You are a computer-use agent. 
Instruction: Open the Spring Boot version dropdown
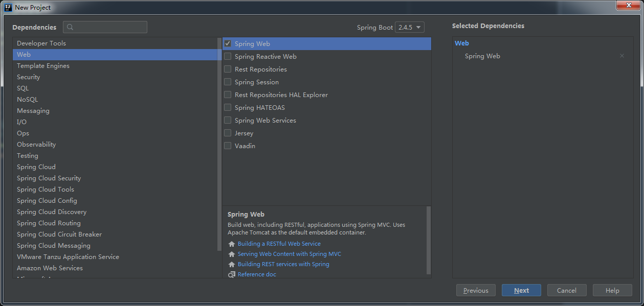(x=410, y=28)
